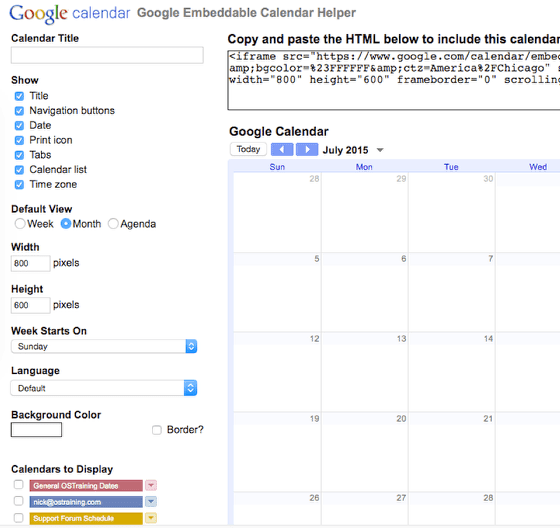The image size is (560, 528).
Task: Select the iframe HTML code box
Action: (394, 80)
